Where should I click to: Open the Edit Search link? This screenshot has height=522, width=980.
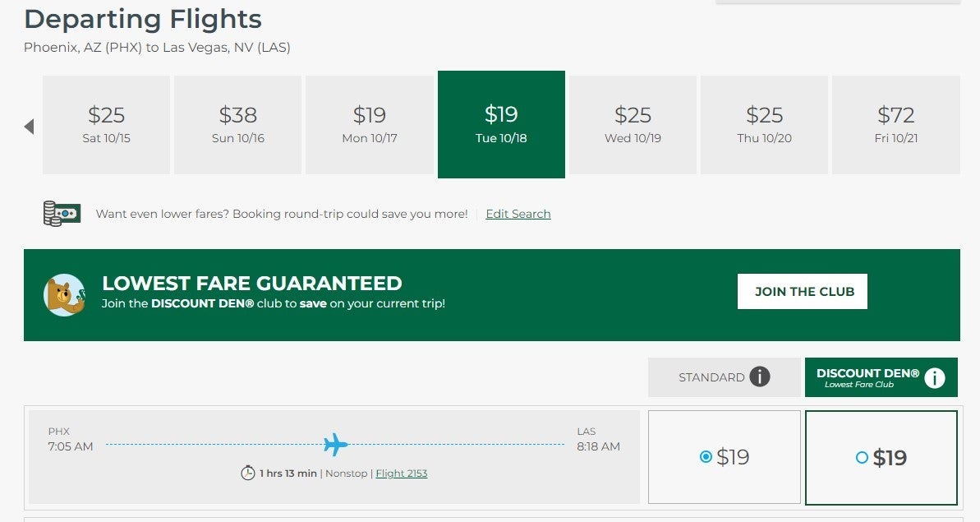(518, 214)
